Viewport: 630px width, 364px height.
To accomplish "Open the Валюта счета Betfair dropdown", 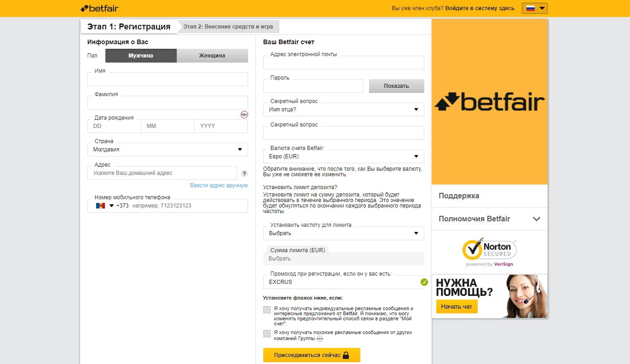I will click(x=344, y=156).
